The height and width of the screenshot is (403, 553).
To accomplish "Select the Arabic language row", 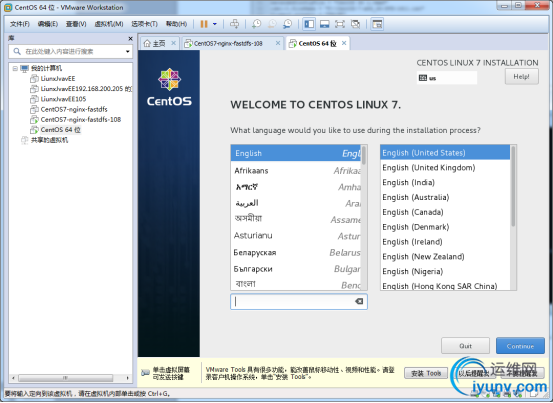I will coord(296,203).
